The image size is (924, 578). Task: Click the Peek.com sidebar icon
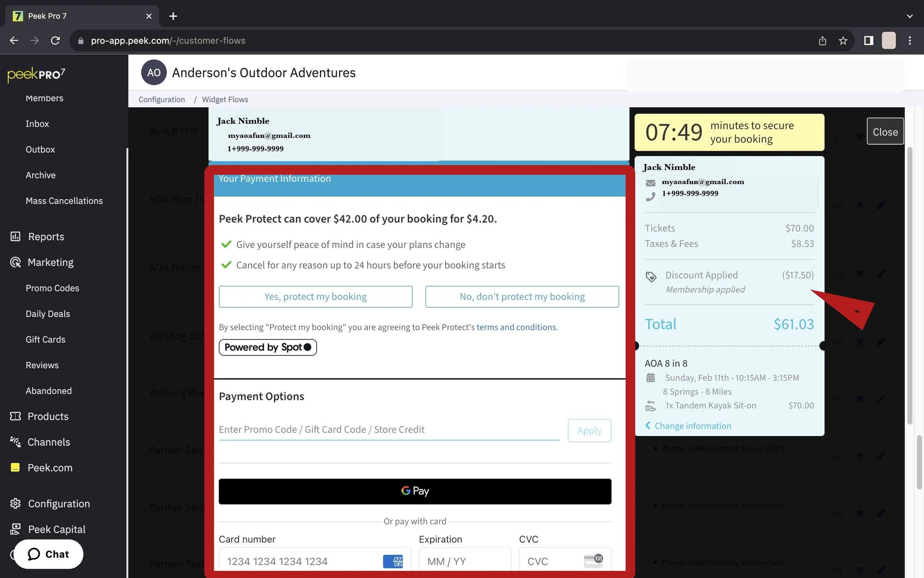tap(15, 467)
